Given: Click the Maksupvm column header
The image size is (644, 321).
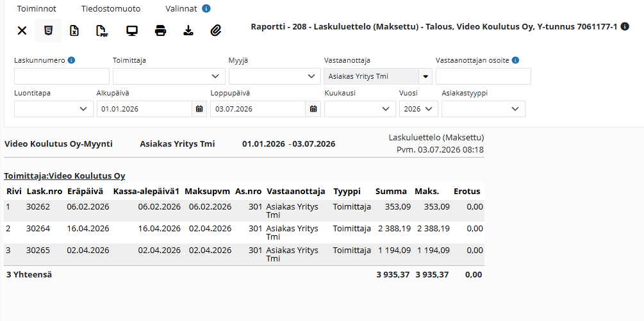Looking at the screenshot, I should [208, 192].
